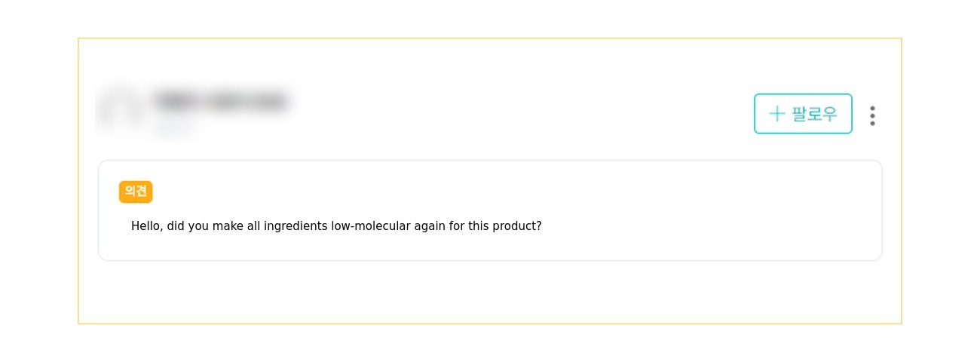980x362 pixels.
Task: Click the blurred profile avatar
Action: 121,108
